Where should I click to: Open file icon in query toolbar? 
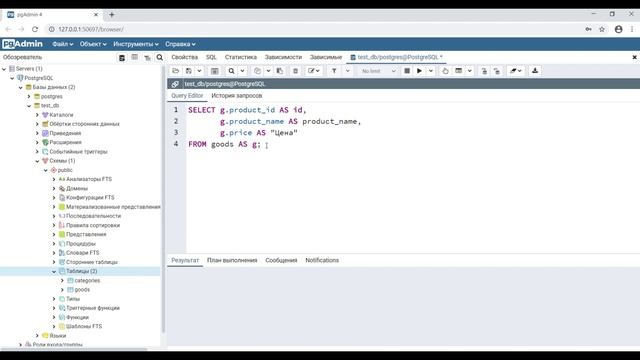176,71
